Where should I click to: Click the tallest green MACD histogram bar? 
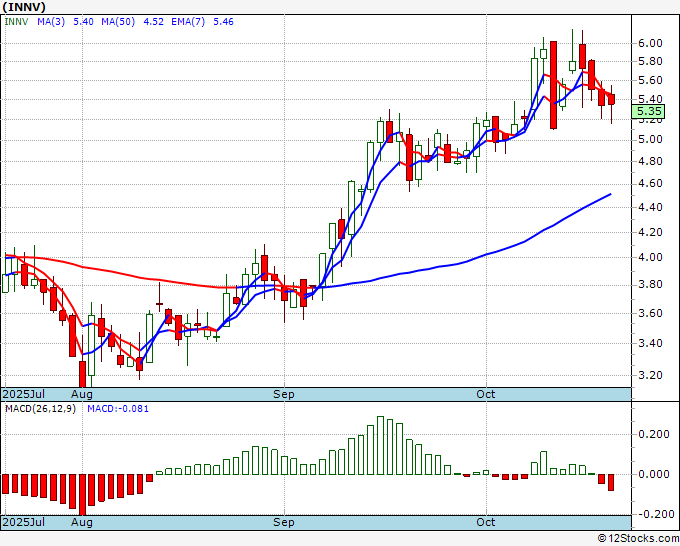pos(380,445)
